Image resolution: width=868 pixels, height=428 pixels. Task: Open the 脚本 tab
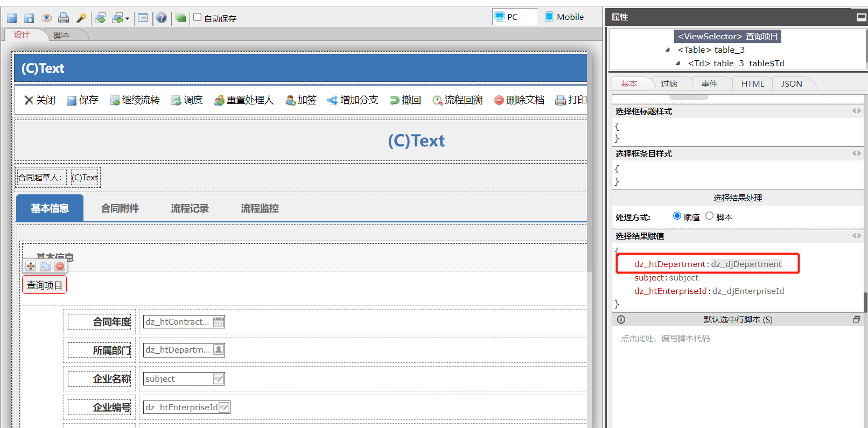point(62,35)
